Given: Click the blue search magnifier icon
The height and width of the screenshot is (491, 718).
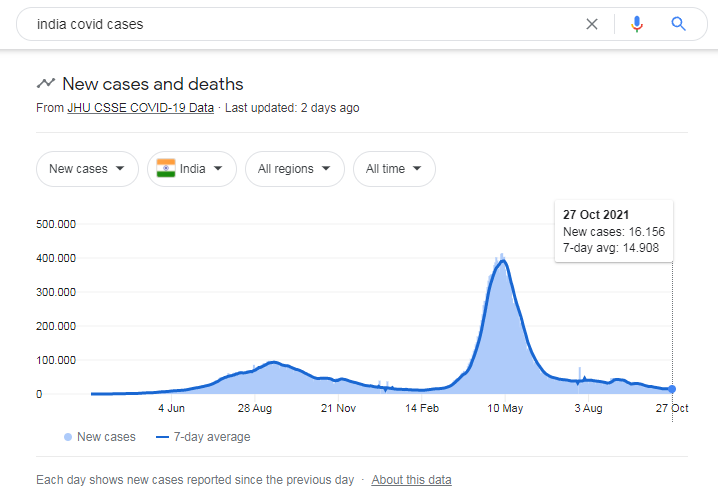Looking at the screenshot, I should [679, 24].
